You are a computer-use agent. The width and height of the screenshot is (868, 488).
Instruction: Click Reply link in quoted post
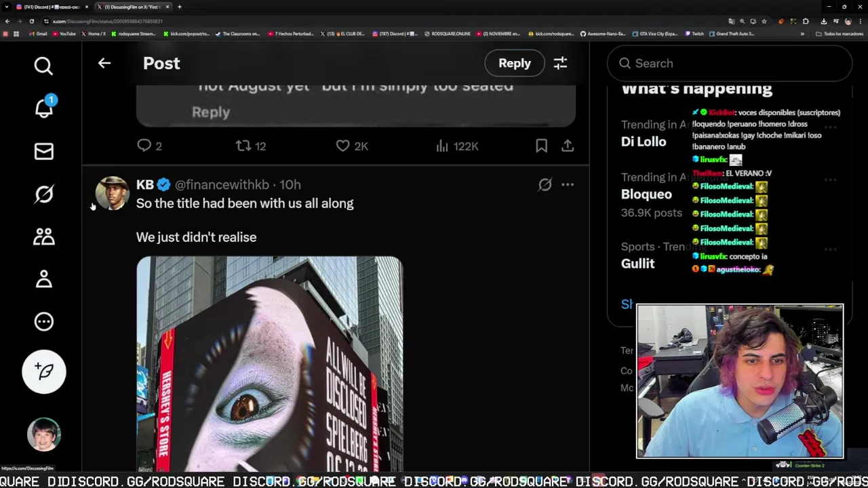[x=211, y=112]
